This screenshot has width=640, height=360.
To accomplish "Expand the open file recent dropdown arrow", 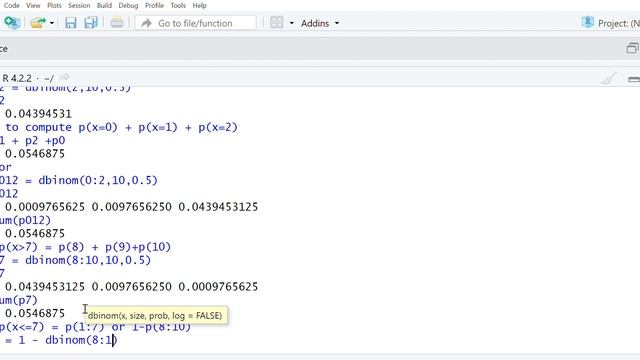I will click(x=52, y=23).
